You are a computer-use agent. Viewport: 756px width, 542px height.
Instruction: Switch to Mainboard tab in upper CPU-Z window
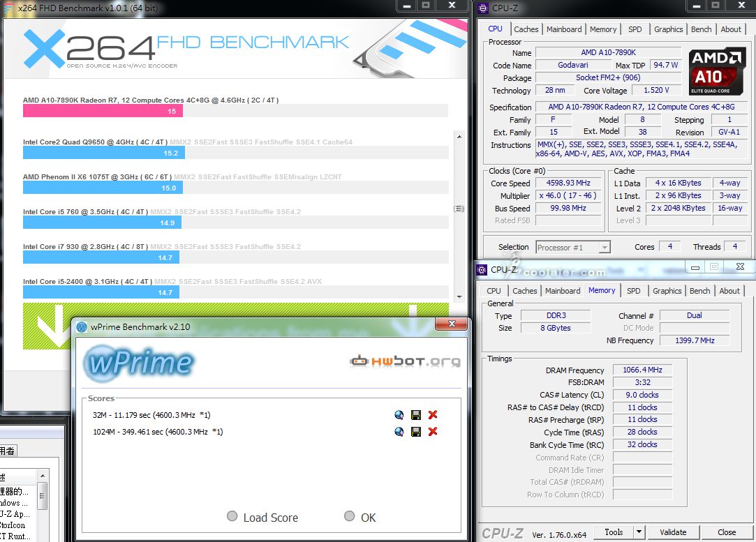coord(564,29)
